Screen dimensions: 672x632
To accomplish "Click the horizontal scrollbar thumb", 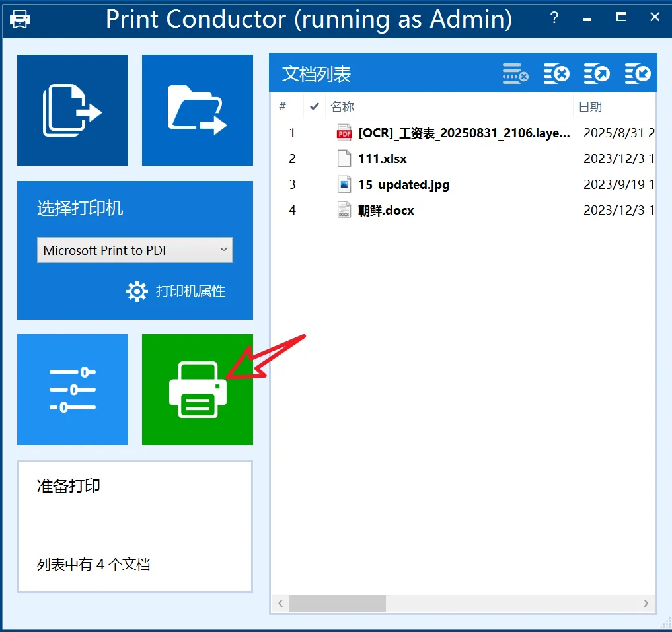I will [x=337, y=604].
